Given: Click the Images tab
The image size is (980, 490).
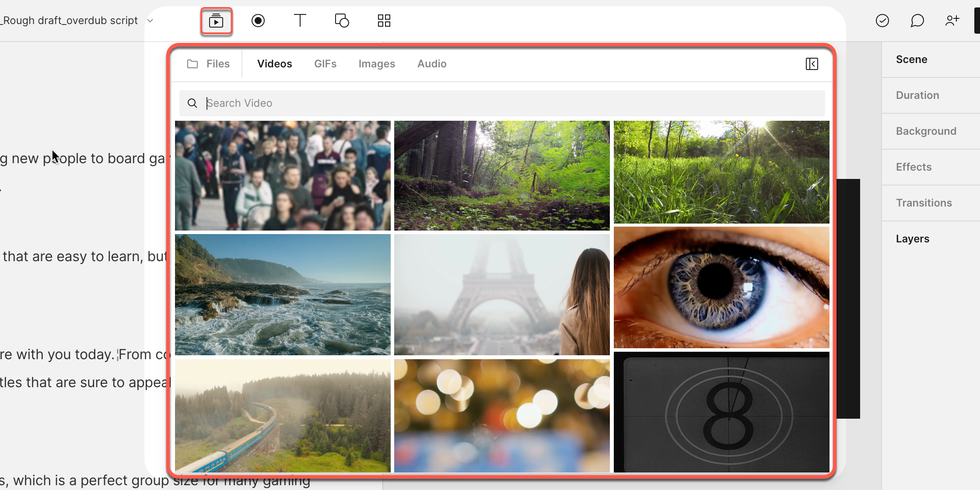Looking at the screenshot, I should [377, 64].
